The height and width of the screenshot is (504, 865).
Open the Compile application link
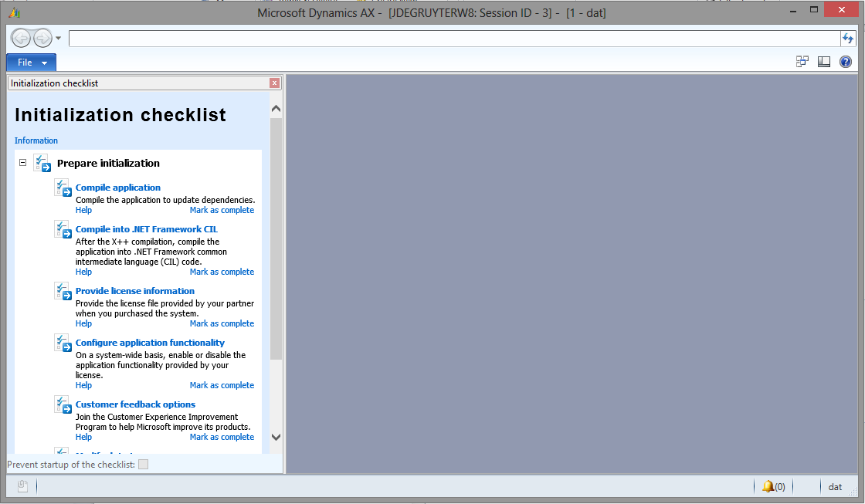118,188
